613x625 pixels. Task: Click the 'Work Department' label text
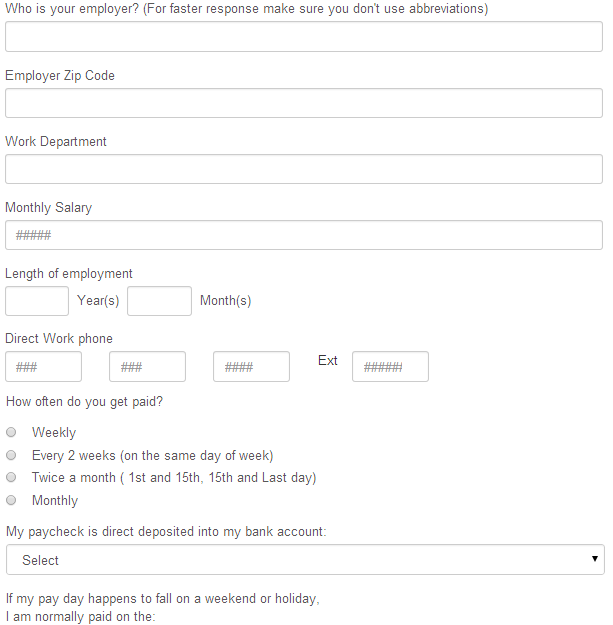pyautogui.click(x=56, y=142)
